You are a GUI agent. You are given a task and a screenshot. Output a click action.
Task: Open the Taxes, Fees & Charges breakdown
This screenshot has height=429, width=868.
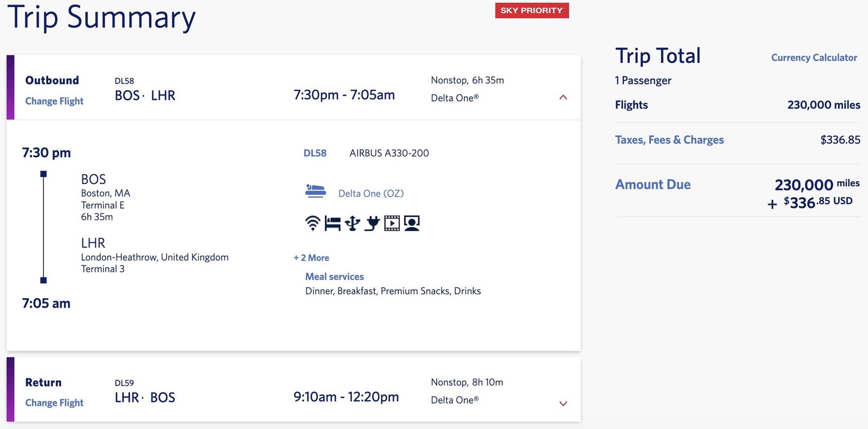669,140
